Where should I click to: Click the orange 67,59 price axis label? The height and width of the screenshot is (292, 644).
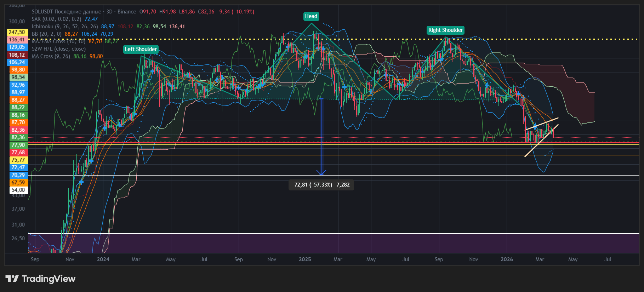tap(18, 183)
